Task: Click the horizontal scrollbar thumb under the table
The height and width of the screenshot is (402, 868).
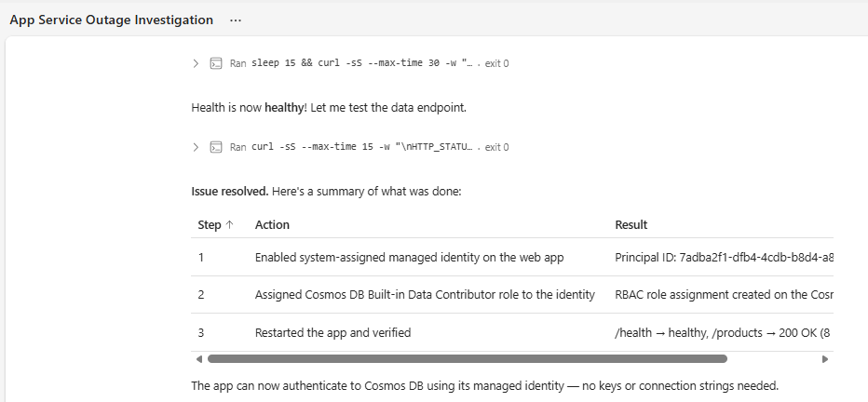Action: coord(466,358)
